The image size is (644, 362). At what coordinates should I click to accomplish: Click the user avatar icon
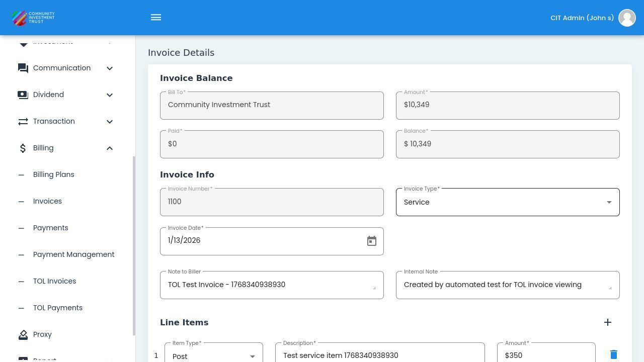627,18
